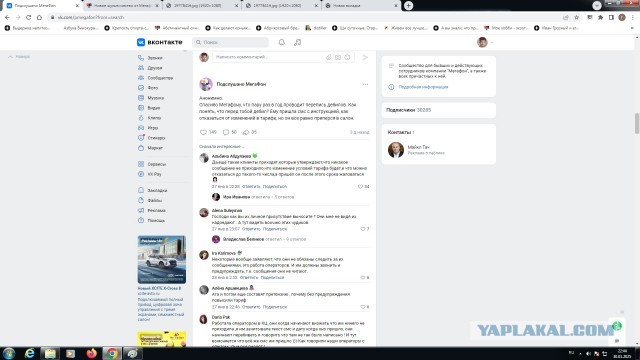Share Alena Suleyman's comment via Поделиться
Viewport: 640px width, 360px height.
[275, 229]
